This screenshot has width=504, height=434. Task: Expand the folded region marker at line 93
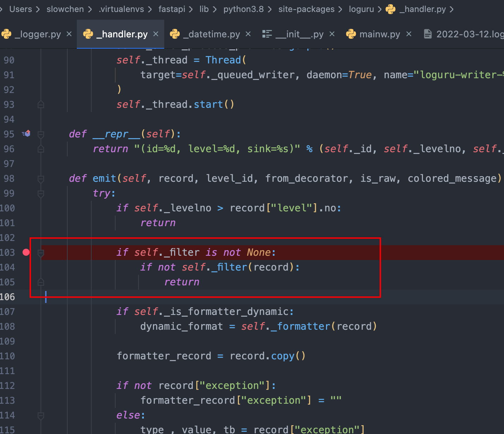[x=41, y=104]
